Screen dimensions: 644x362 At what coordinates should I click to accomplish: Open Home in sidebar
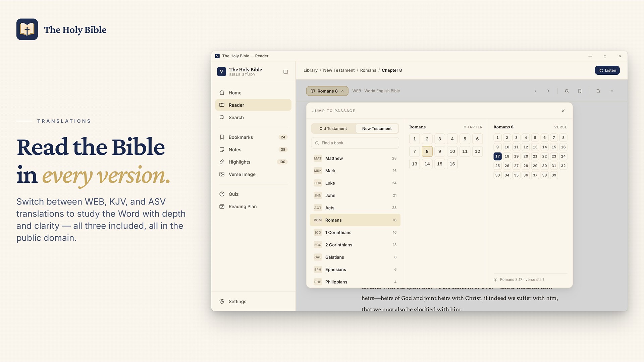pyautogui.click(x=253, y=93)
